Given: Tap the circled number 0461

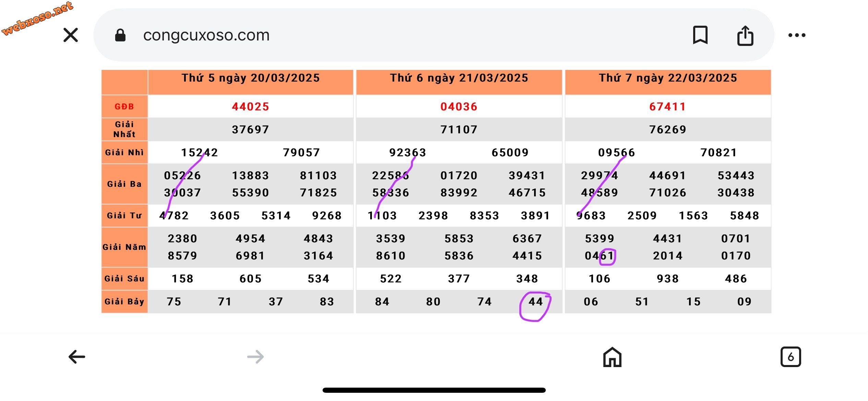Looking at the screenshot, I should 599,256.
